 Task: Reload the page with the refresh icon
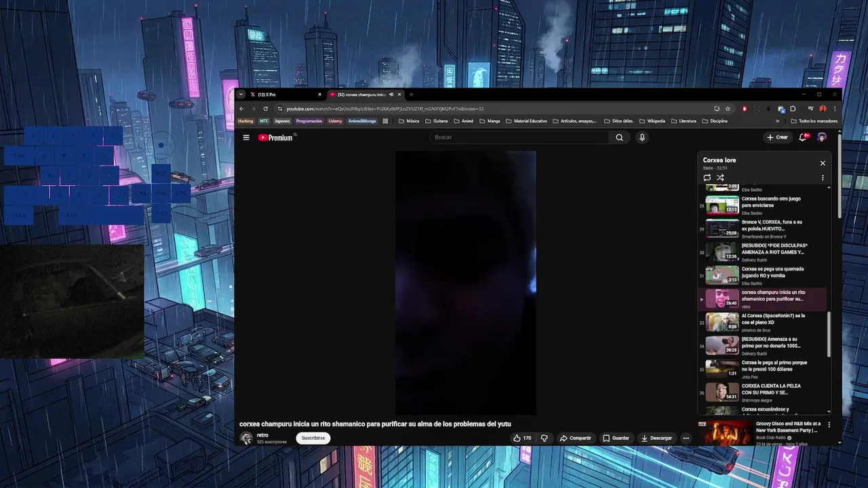[x=265, y=108]
